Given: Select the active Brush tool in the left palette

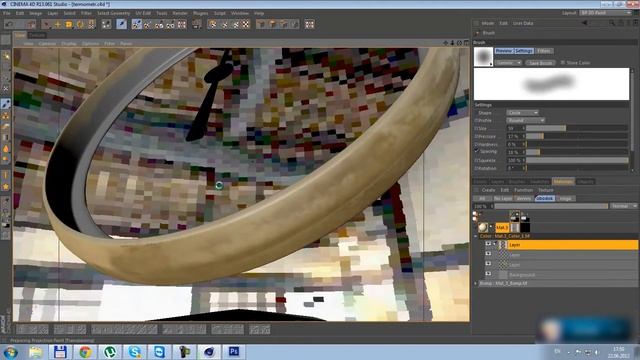Looking at the screenshot, I should (6, 104).
